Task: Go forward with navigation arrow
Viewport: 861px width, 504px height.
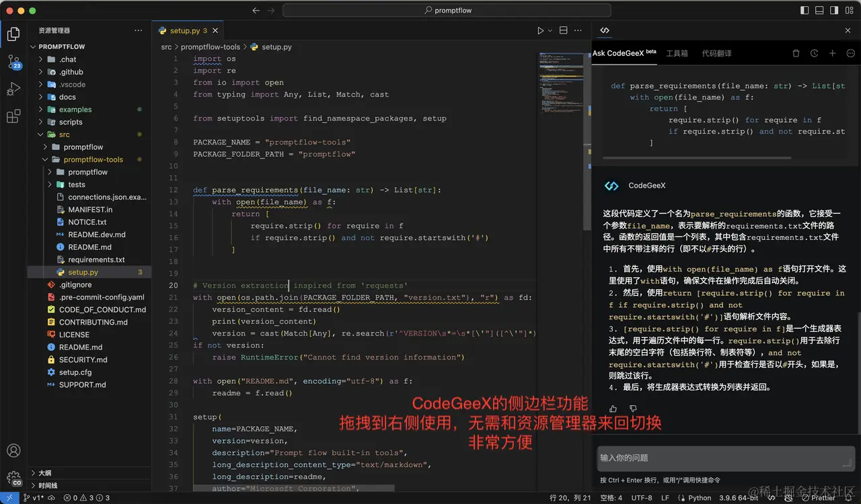Action: [x=271, y=10]
